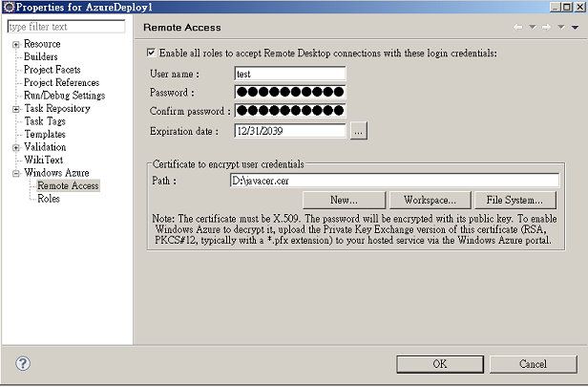Select the Windows Azure label

56,173
